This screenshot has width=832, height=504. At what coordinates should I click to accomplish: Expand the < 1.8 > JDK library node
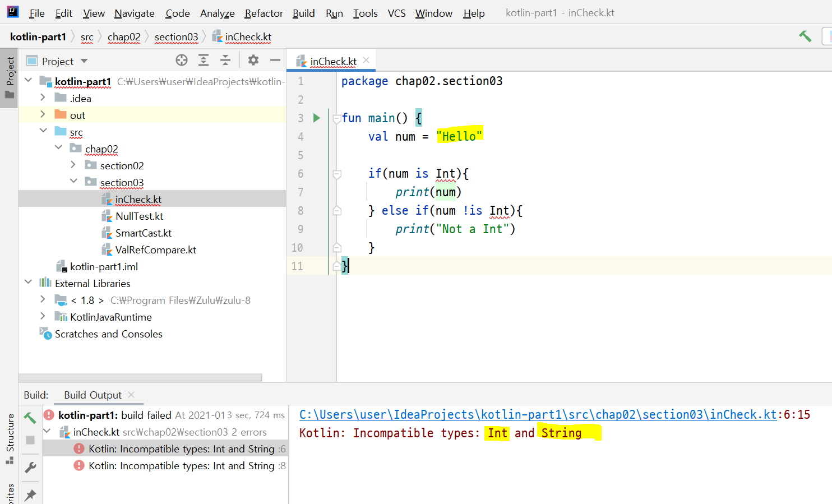43,299
